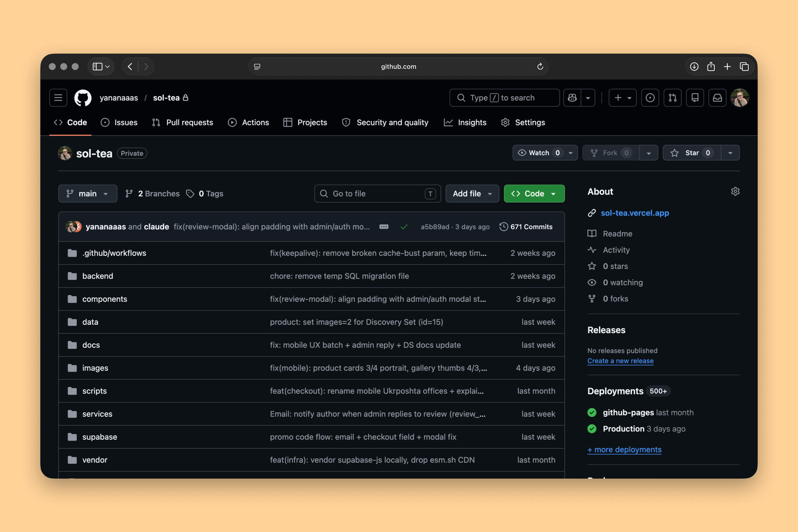798x532 pixels.
Task: Expand Safari sidebar options chevron
Action: pos(108,66)
